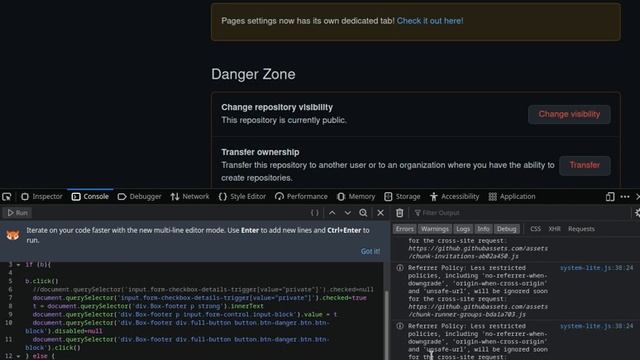640x360 pixels.
Task: Open reverse history search magnifier
Action: [363, 213]
